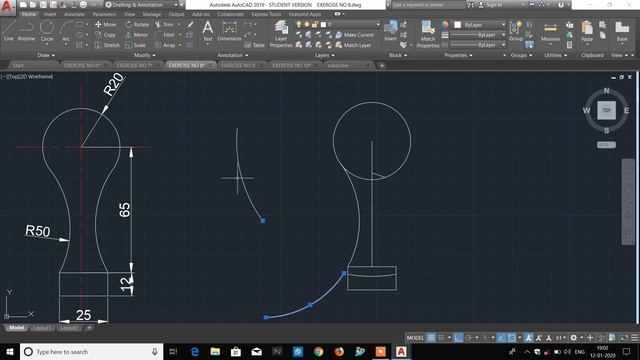Click the Erase pencil icon
This screenshot has height=360, width=640.
pyautogui.click(x=190, y=24)
